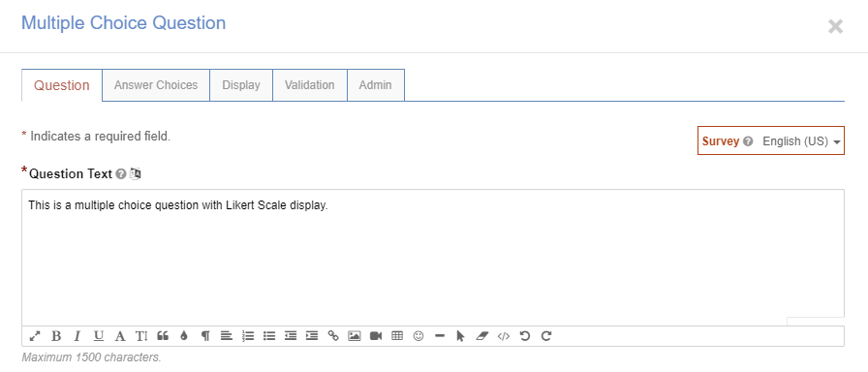Image resolution: width=868 pixels, height=372 pixels.
Task: Insert a table into the editor
Action: point(397,336)
